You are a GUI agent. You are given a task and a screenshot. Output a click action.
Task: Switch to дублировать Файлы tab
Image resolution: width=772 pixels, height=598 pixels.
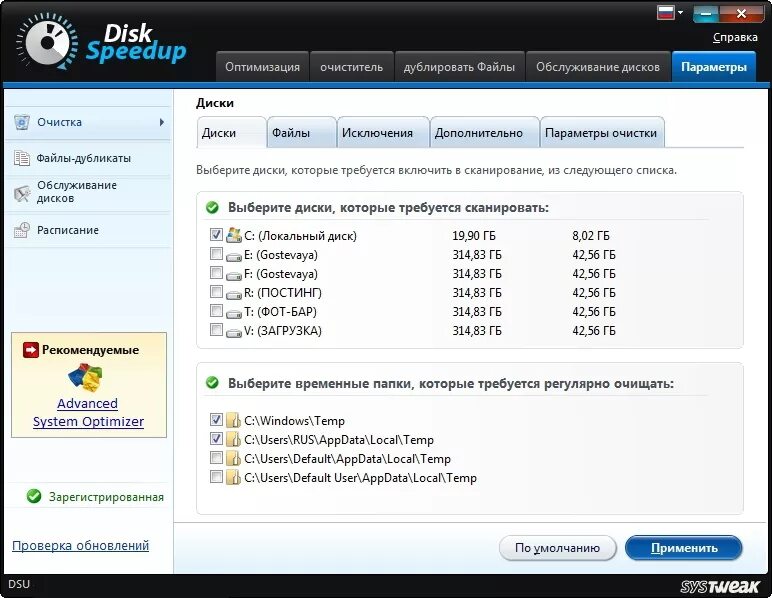459,66
